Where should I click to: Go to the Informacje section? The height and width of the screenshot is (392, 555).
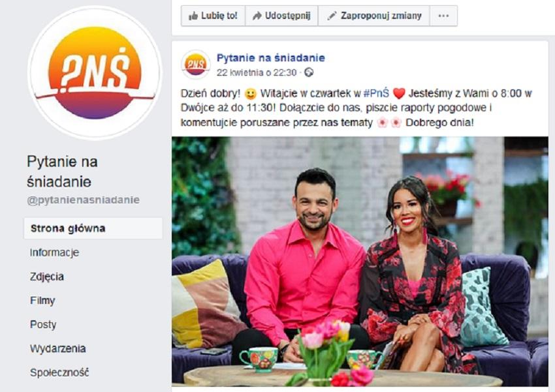[x=54, y=252]
